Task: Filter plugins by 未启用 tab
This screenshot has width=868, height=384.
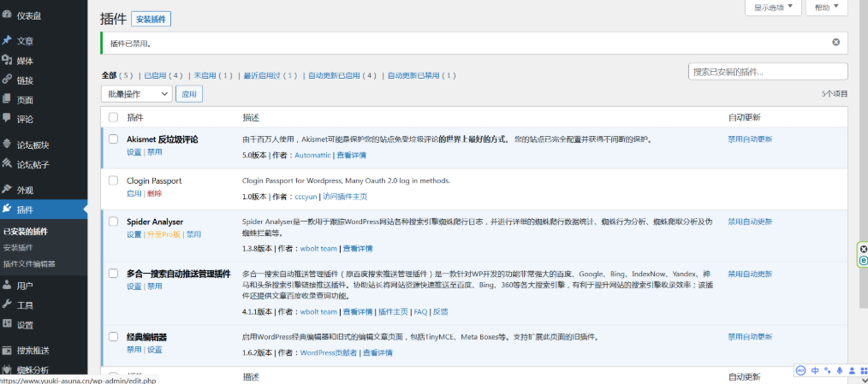Action: [x=205, y=75]
